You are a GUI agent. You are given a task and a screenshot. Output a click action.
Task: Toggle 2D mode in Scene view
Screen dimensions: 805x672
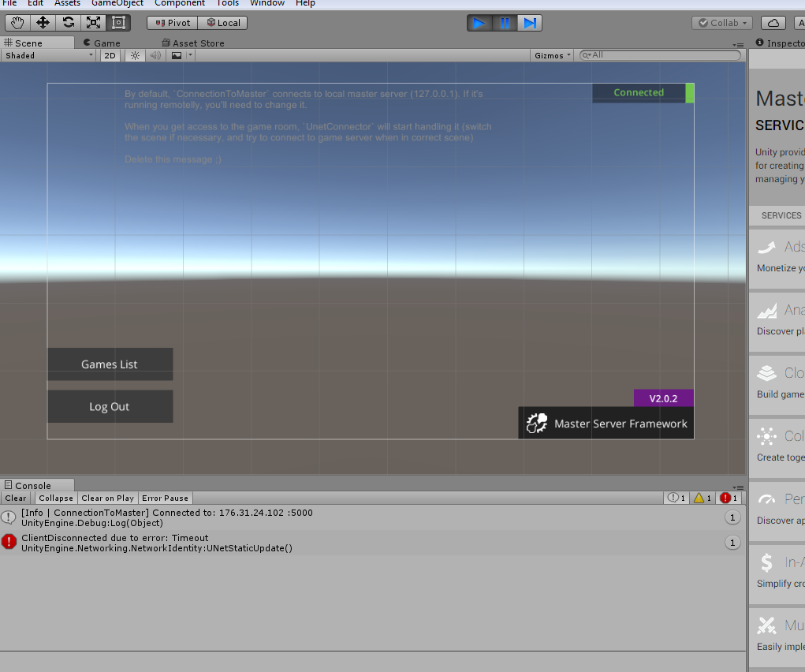(x=109, y=56)
